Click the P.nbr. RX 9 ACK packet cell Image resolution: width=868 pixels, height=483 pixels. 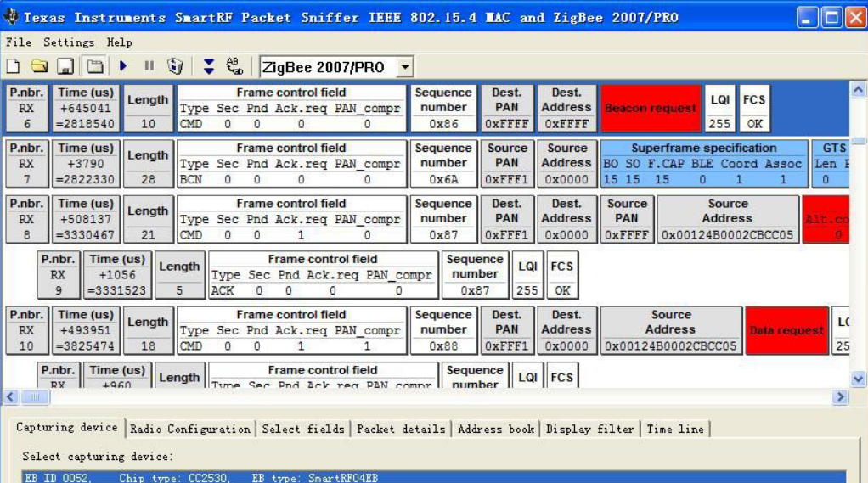coord(58,275)
